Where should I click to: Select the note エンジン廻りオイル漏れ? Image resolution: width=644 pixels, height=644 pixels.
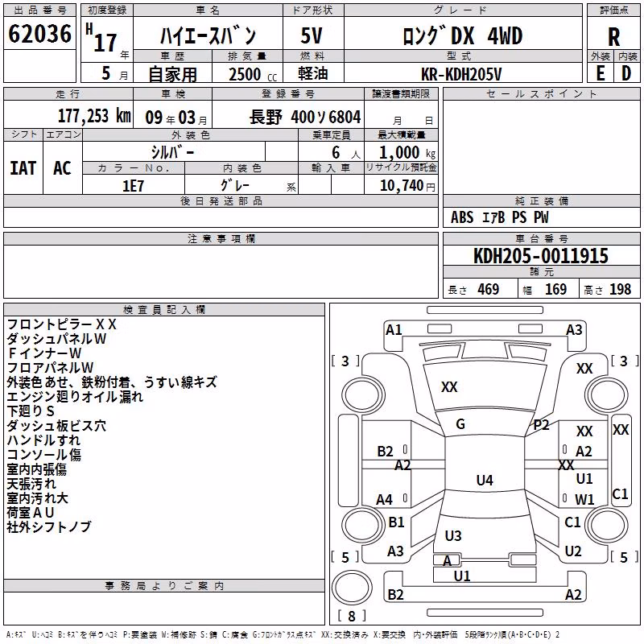click(x=75, y=396)
